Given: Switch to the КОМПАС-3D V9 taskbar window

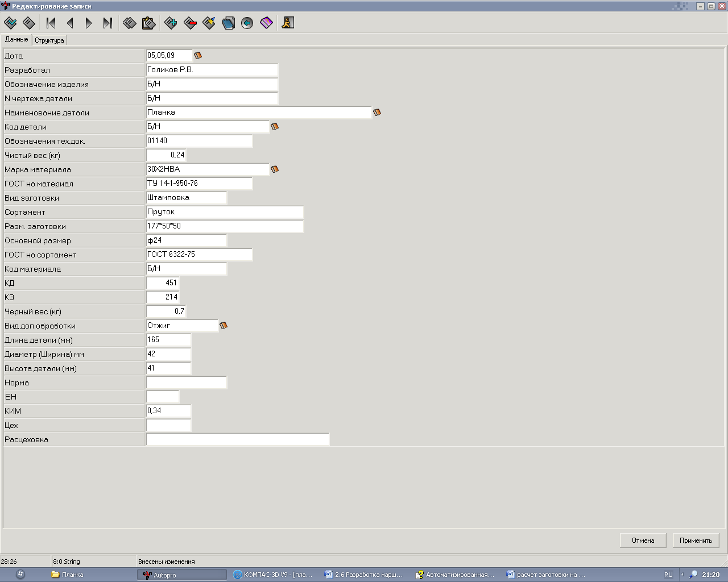Looking at the screenshot, I should pos(274,575).
